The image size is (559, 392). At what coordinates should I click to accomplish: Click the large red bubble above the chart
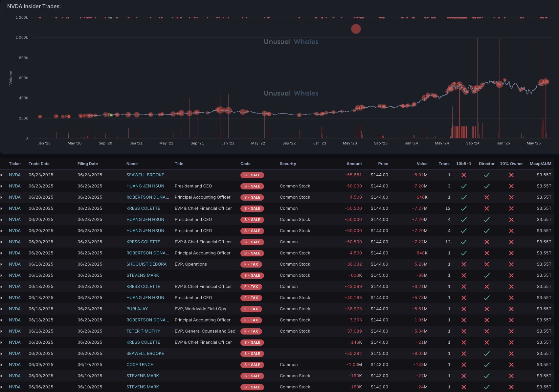[x=356, y=29]
